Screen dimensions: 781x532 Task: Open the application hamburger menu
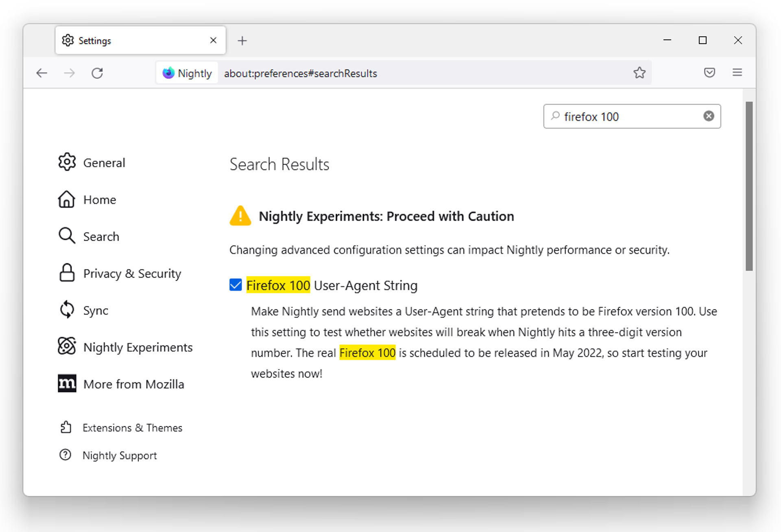pos(737,73)
